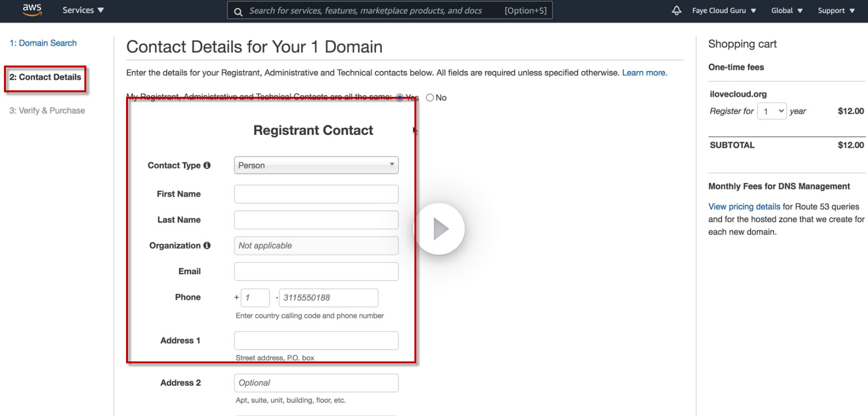Click the phone number field
The height and width of the screenshot is (416, 868).
[x=329, y=298]
